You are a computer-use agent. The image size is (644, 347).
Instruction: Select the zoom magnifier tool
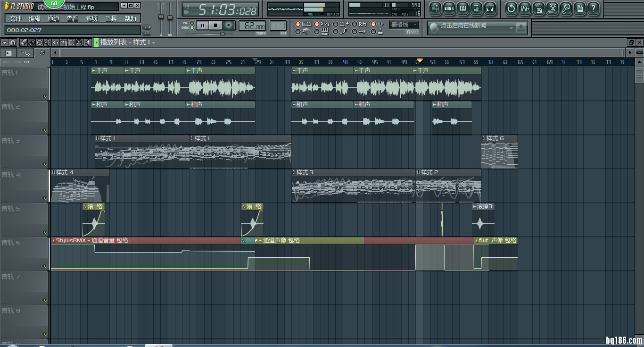point(80,42)
